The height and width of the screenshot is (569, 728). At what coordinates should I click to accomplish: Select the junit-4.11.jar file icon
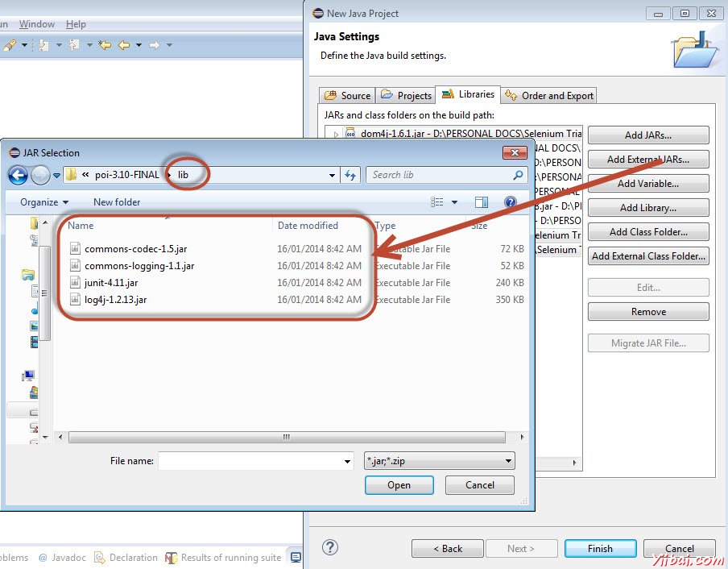(74, 283)
